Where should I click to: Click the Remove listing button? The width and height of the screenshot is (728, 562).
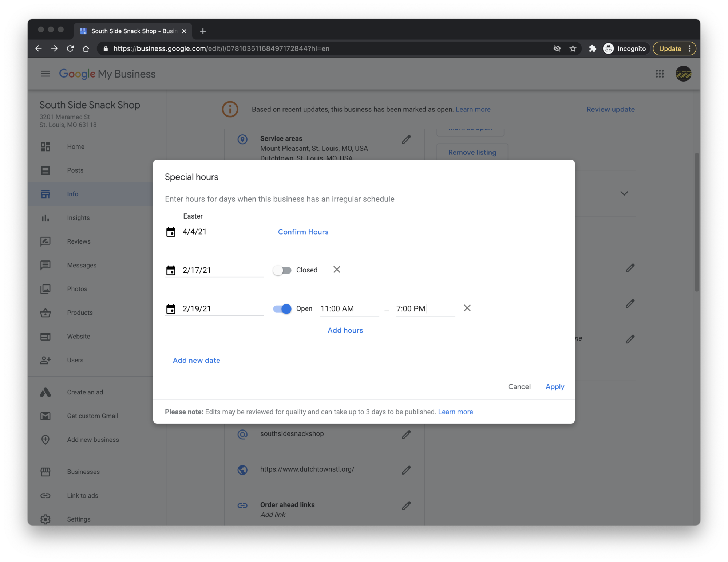pyautogui.click(x=472, y=152)
